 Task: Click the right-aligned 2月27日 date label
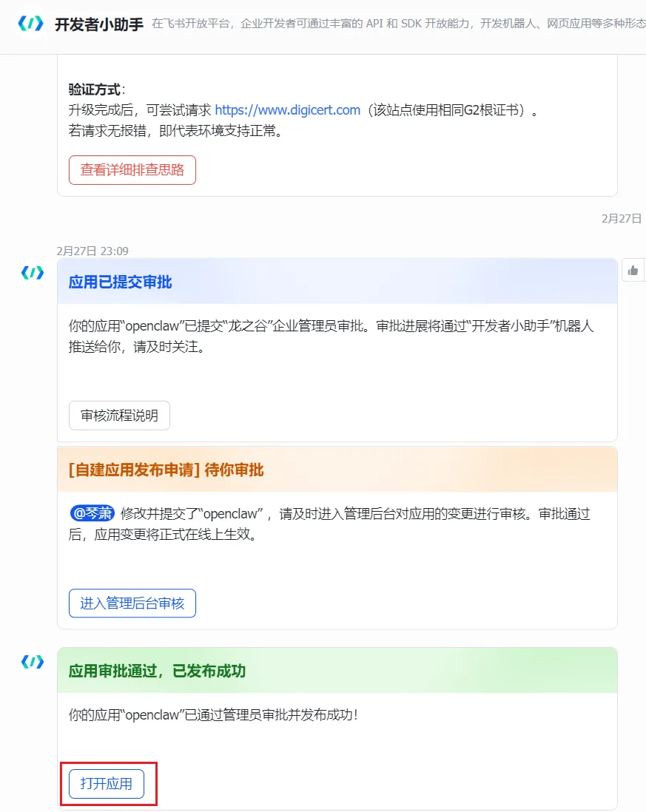[622, 219]
